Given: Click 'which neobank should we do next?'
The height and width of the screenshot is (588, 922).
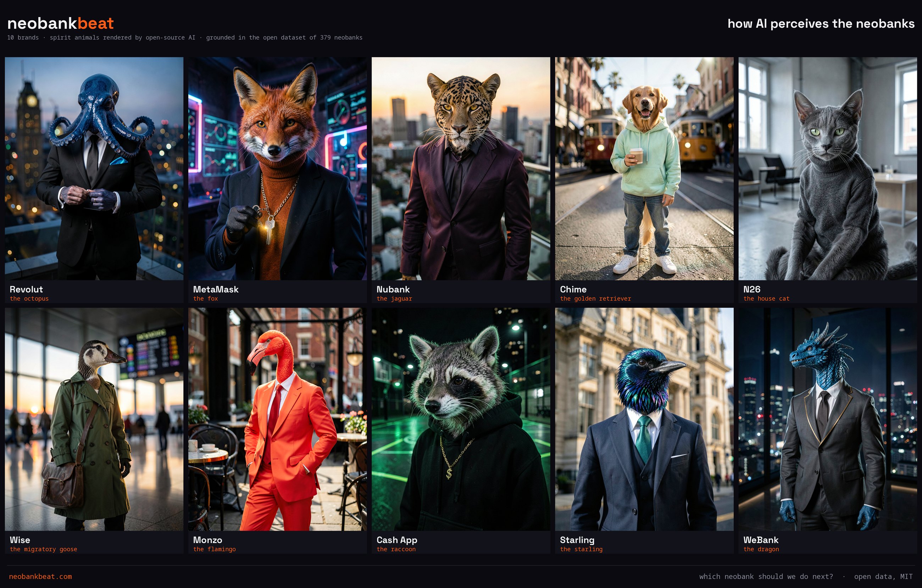Looking at the screenshot, I should click(766, 577).
